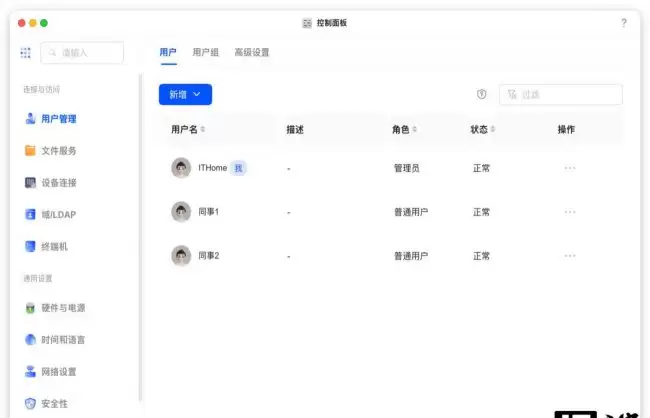The image size is (650, 418).
Task: Open 设备连接 in the sidebar
Action: pos(51,182)
